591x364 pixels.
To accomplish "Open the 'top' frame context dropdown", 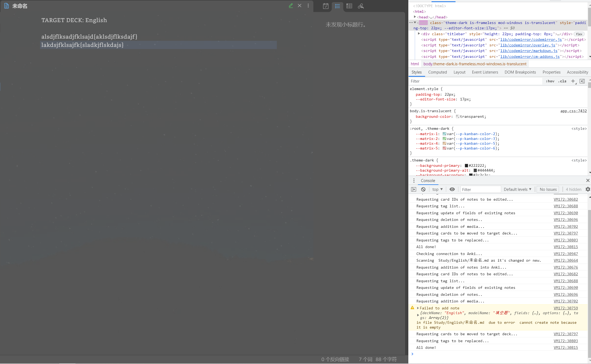I will pyautogui.click(x=437, y=189).
